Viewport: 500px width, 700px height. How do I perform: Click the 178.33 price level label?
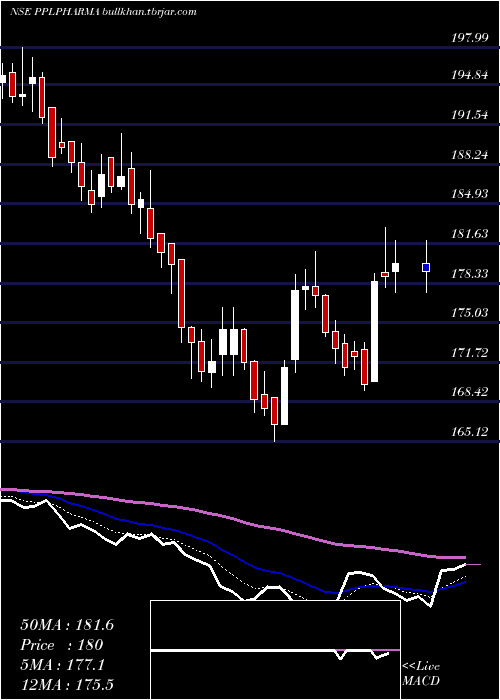pos(469,273)
